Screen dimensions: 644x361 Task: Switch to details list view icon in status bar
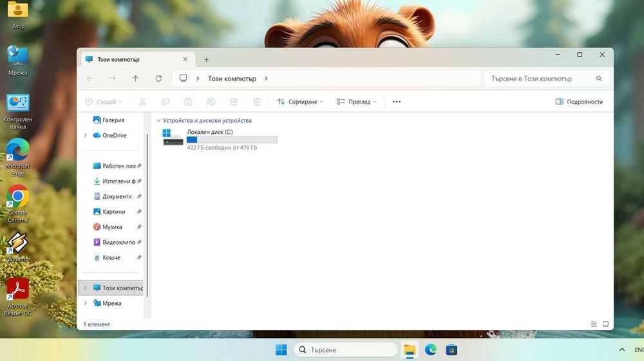pyautogui.click(x=594, y=324)
